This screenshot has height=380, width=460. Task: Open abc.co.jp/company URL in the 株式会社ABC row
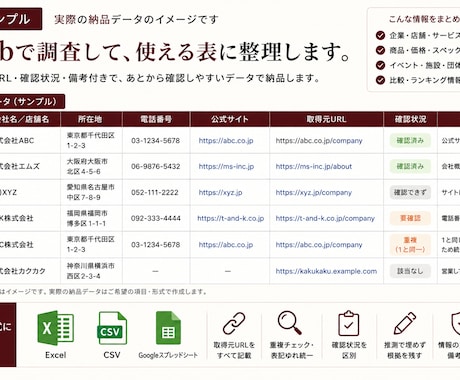click(319, 141)
